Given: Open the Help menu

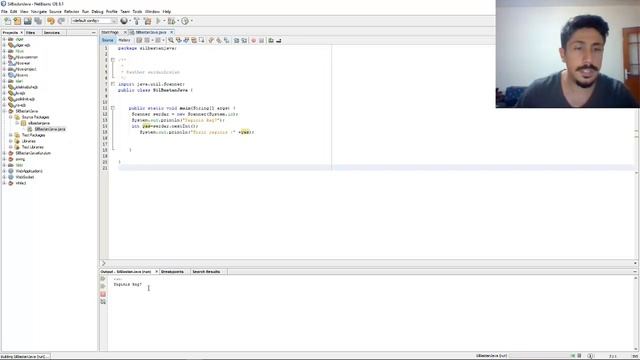Looking at the screenshot, I should coord(167,11).
